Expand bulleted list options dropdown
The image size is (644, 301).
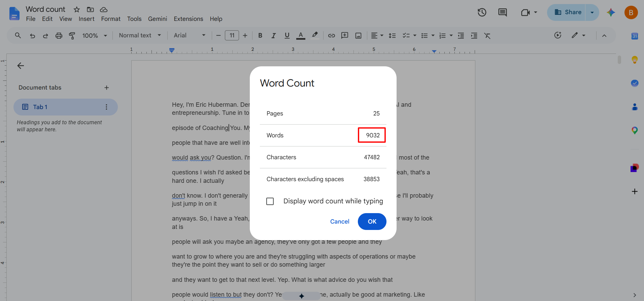click(x=433, y=35)
